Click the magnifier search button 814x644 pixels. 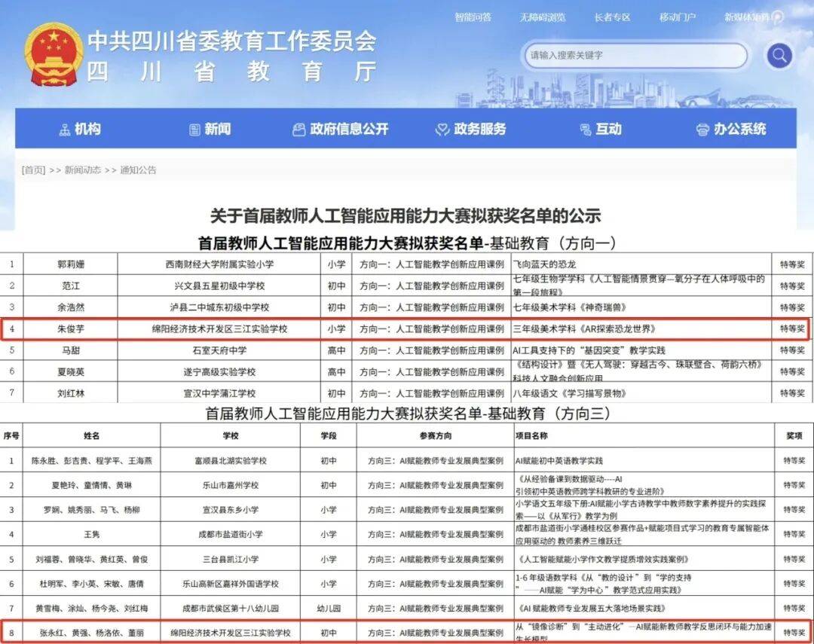(779, 55)
